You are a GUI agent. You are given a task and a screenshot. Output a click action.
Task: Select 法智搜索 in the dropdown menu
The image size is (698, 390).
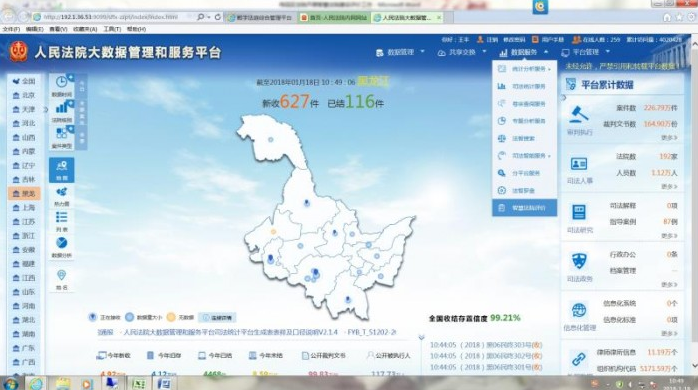[x=524, y=138]
